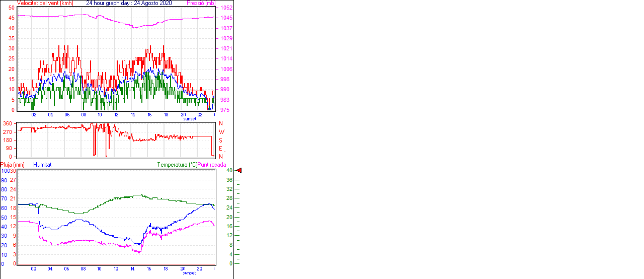The width and height of the screenshot is (644, 279).
Task: Select the 'Pressió (mb)' legend label
Action: coord(200,3)
